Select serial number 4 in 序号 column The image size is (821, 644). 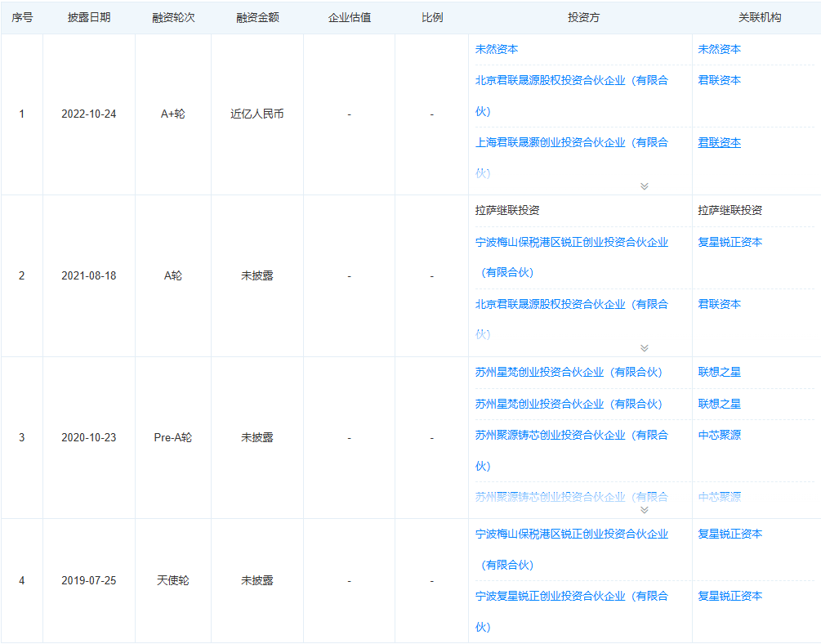[21, 580]
